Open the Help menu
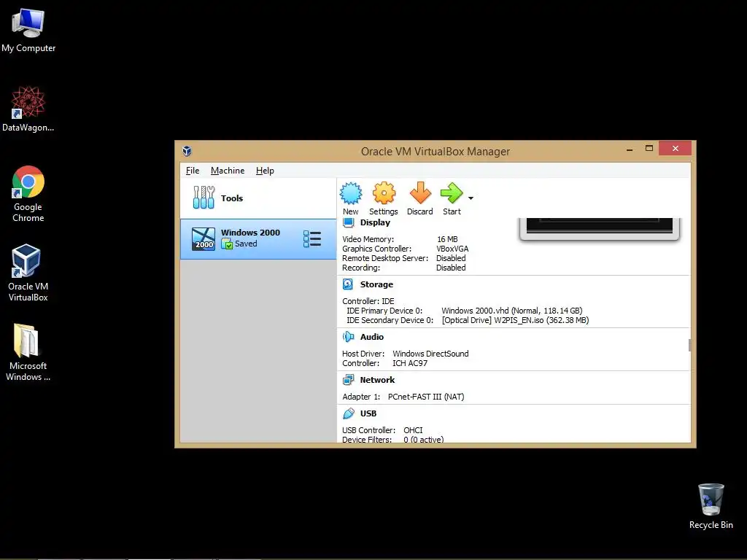Screen dimensions: 747x560 click(265, 171)
